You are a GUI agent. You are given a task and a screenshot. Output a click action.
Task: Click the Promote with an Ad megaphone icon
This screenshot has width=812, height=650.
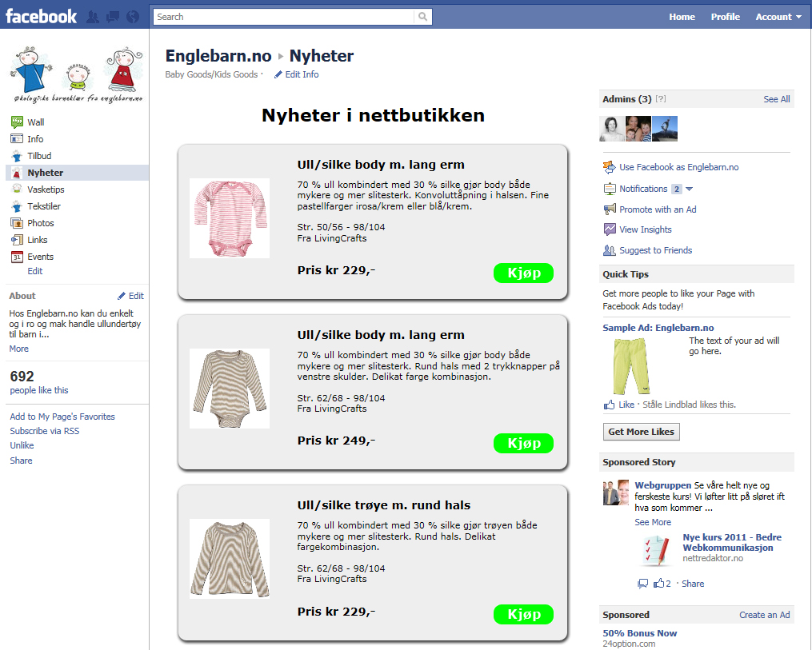click(x=610, y=209)
